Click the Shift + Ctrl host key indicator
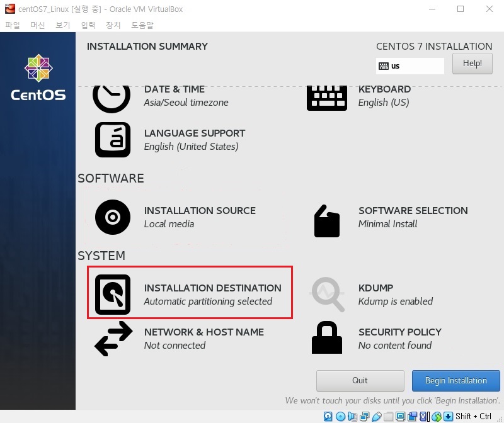This screenshot has height=423, width=504. point(473,417)
